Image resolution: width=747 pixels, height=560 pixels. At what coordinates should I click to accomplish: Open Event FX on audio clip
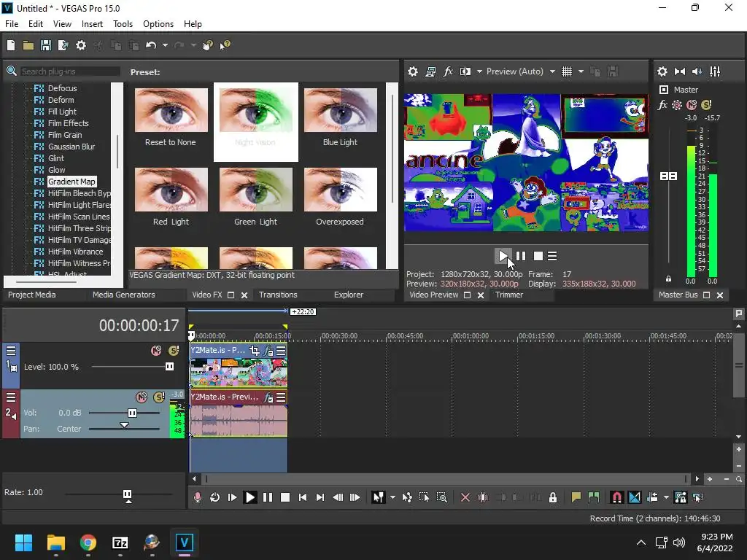coord(268,397)
